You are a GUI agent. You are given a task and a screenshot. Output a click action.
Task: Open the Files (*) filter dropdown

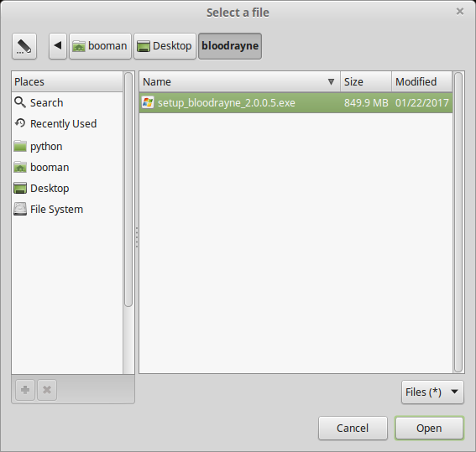(x=432, y=392)
